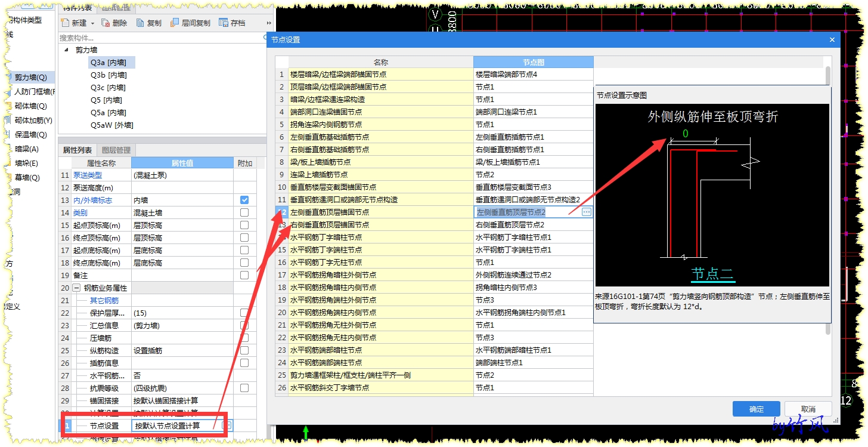Select 砌体加筋(Y) in the sidebar
Viewport: 868px width, 447px height.
coord(33,121)
